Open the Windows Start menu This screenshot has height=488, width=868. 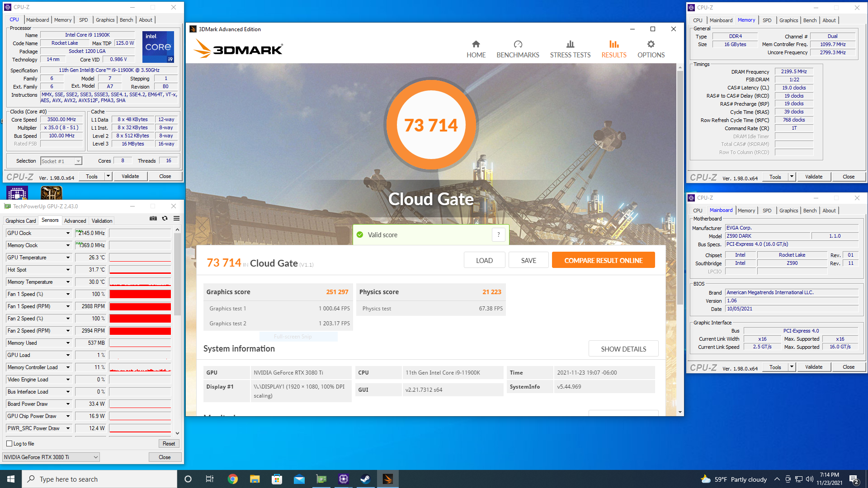point(11,479)
